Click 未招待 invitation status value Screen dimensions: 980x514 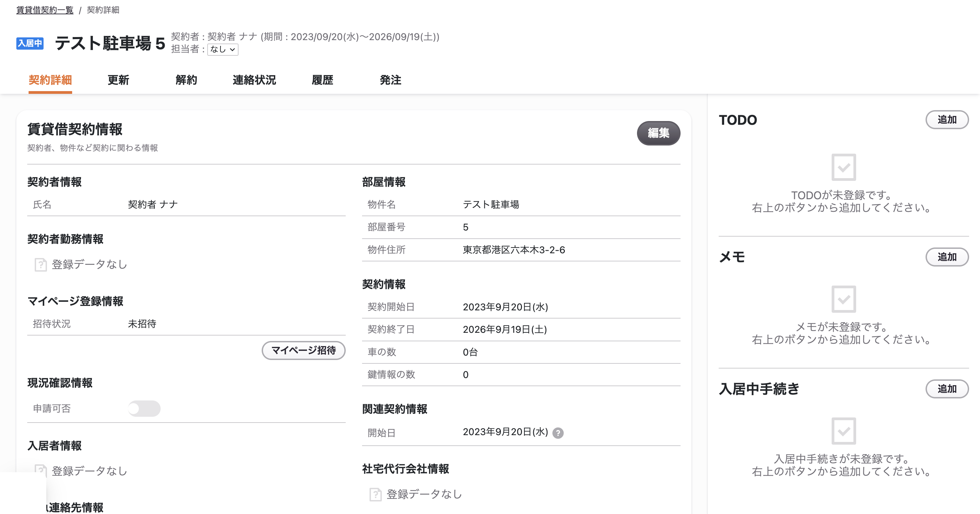pos(142,324)
